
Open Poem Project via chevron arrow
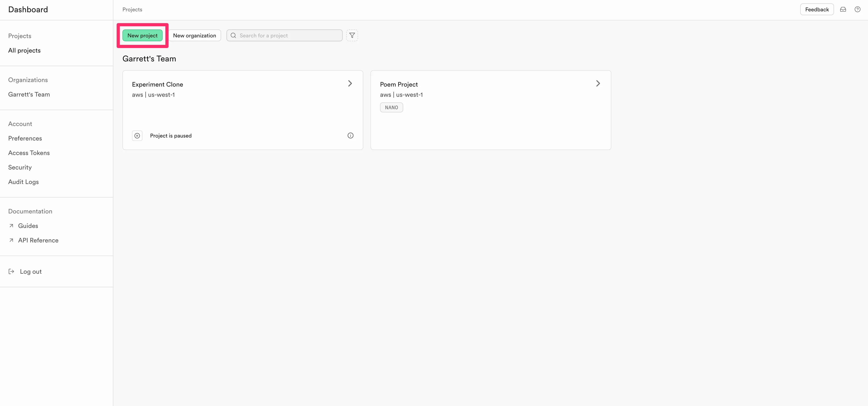(598, 84)
